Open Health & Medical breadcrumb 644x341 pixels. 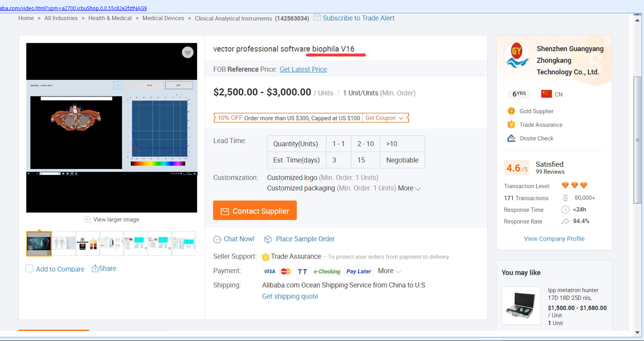pyautogui.click(x=110, y=18)
